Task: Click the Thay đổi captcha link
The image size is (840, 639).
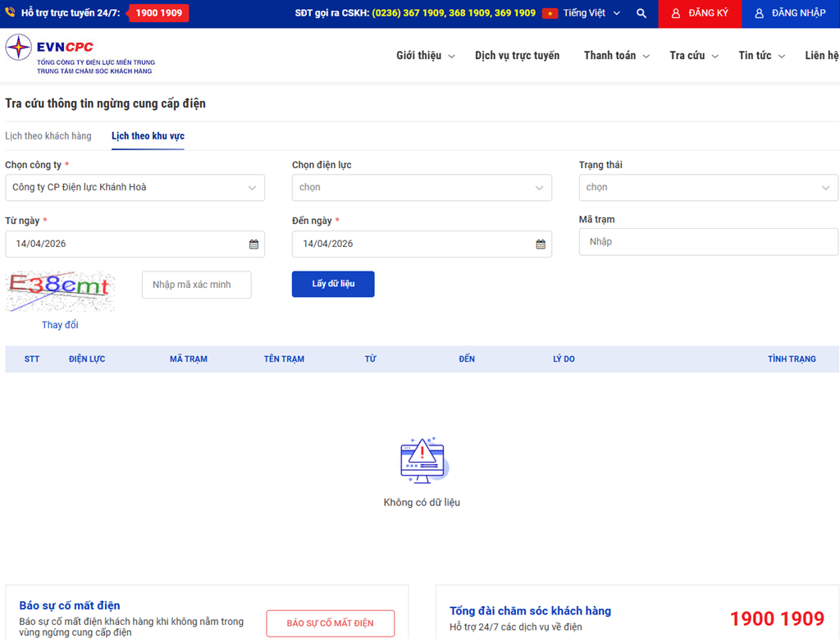Action: [60, 325]
